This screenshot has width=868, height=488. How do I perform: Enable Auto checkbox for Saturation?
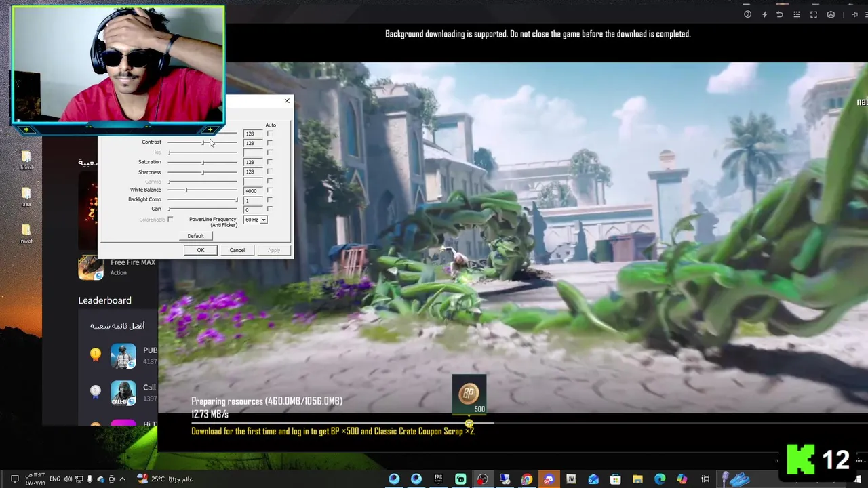269,162
